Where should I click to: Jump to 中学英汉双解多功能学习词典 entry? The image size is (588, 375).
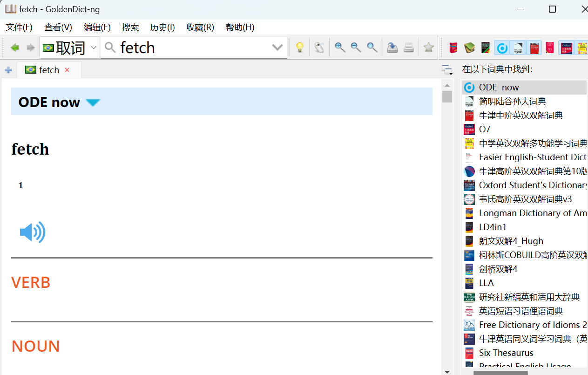point(524,143)
